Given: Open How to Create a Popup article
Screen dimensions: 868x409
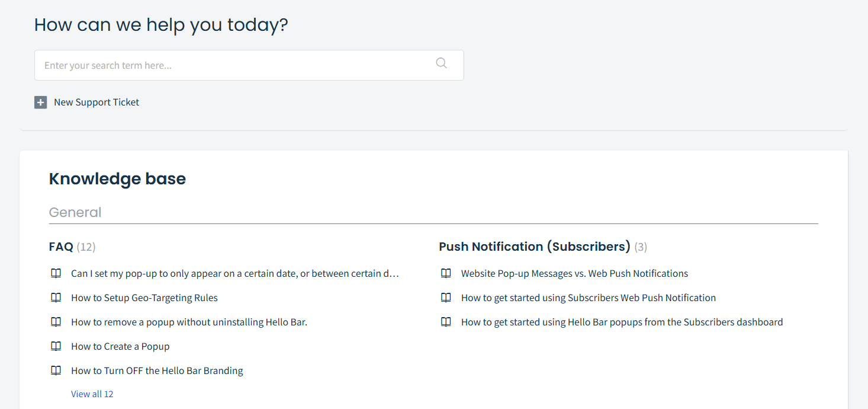Looking at the screenshot, I should 120,346.
